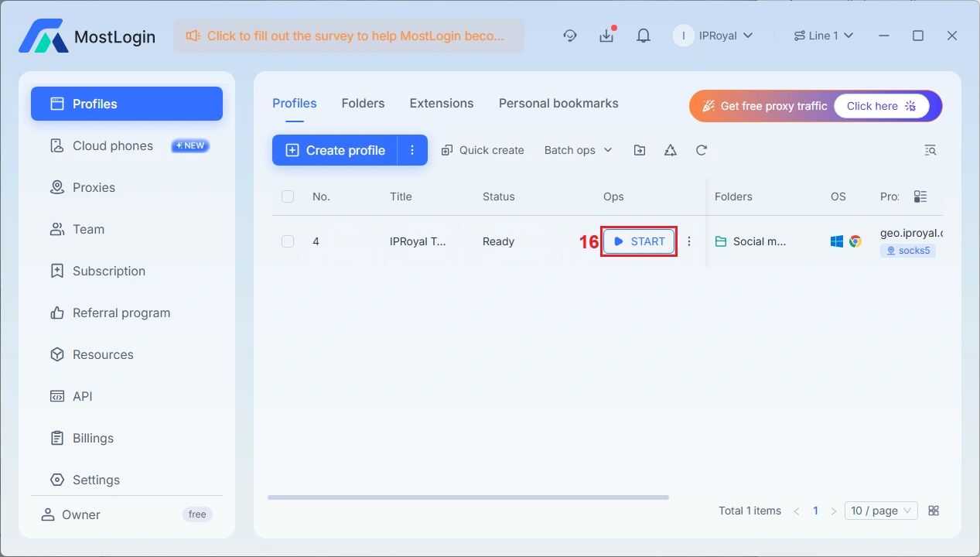Open notifications bell icon
Screen dimensions: 980x557
coord(643,36)
